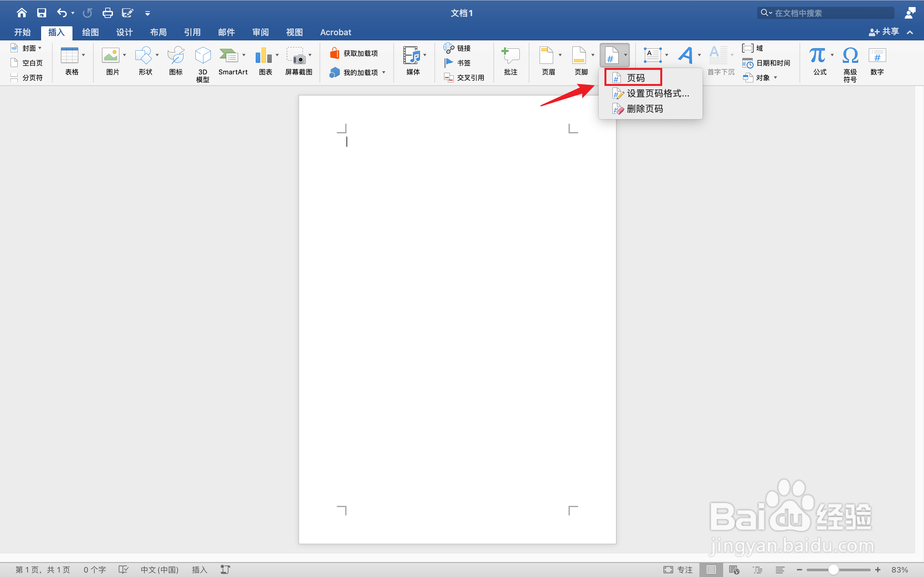Expand the My Add-ins (我的加载项) dropdown
This screenshot has width=924, height=577.
384,72
